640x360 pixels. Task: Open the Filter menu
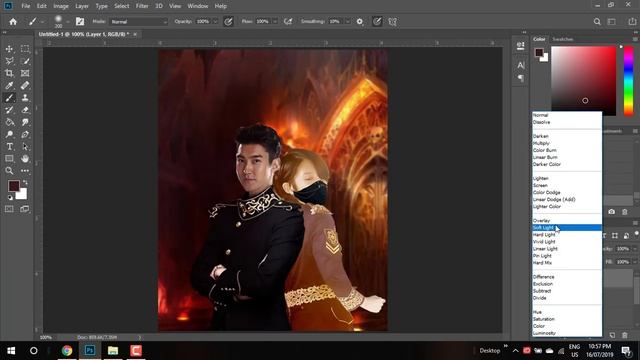coord(142,6)
